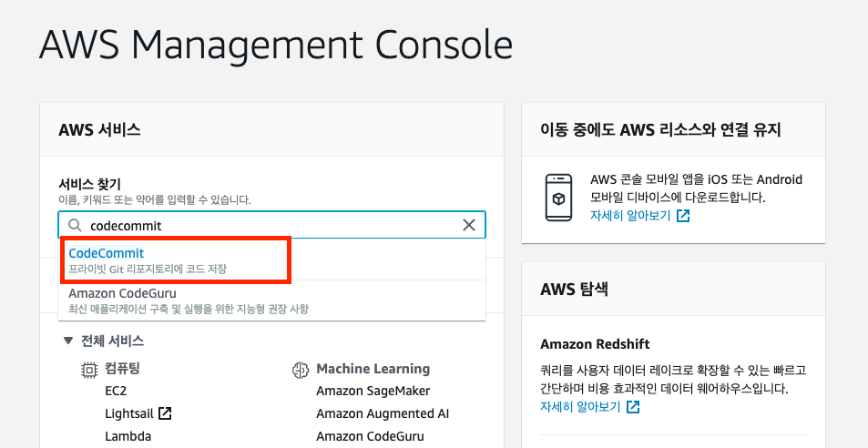Viewport: 868px width, 448px height.
Task: Click the magnifier icon in search field
Action: (75, 225)
